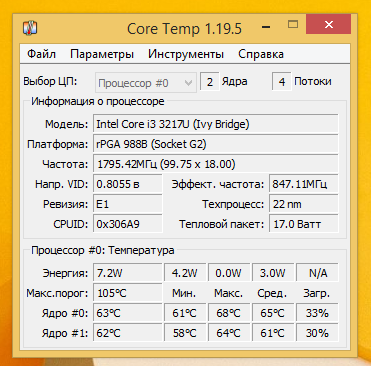Expand the Процессор #0 dropdown
371x366 pixels.
(x=146, y=82)
